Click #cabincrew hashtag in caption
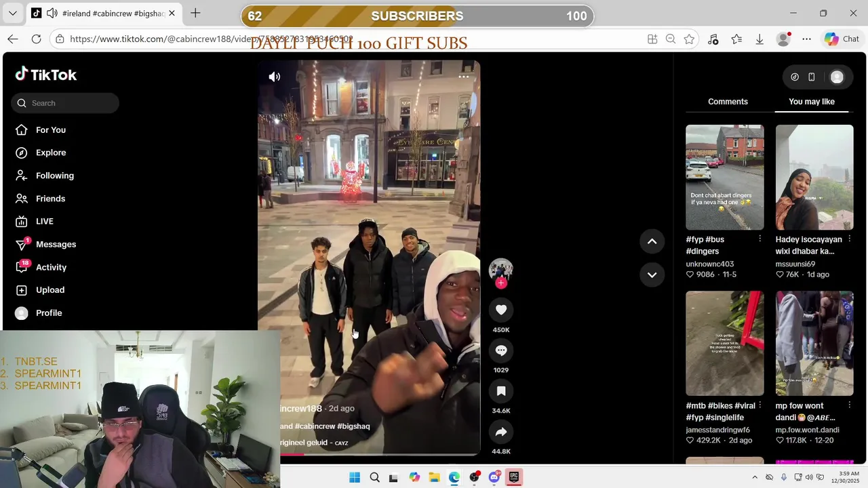Screen dimensions: 868x488 (315, 426)
